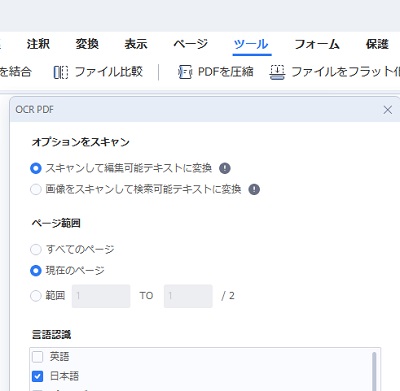
Task: Open the フォーム tab
Action: coord(317,44)
